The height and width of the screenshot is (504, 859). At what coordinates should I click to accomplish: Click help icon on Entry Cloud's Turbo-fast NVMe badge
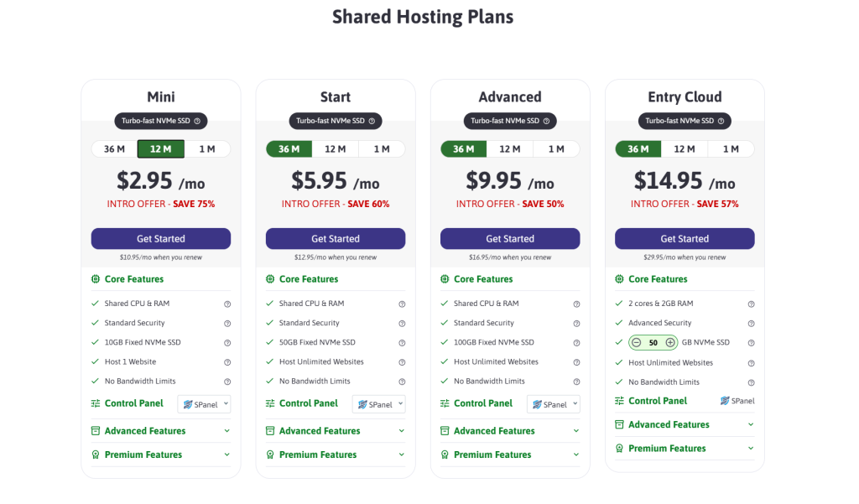721,122
